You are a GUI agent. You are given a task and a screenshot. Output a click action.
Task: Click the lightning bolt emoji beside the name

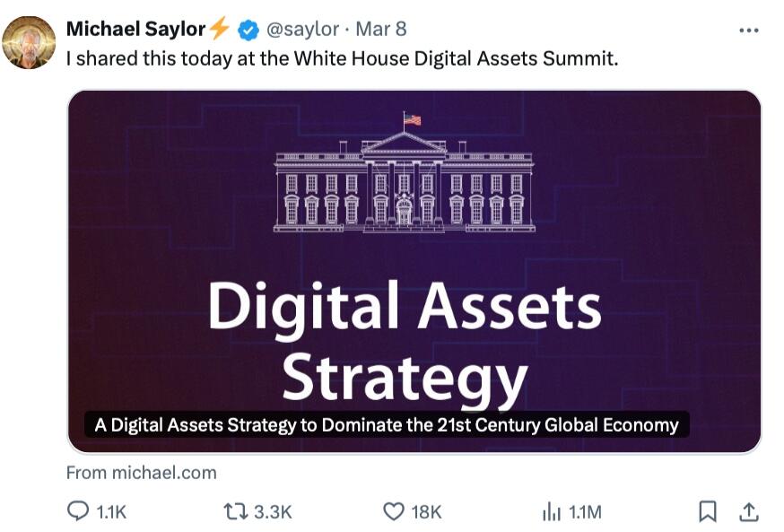220,30
